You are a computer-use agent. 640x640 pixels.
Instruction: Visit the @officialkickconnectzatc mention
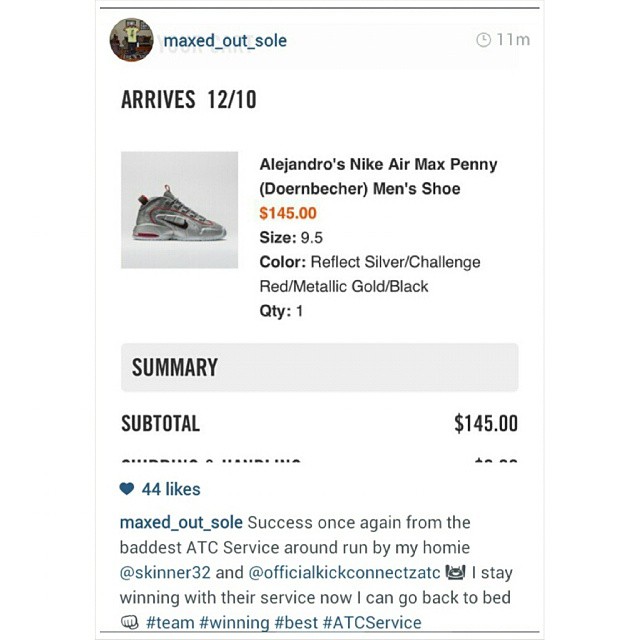pos(344,573)
